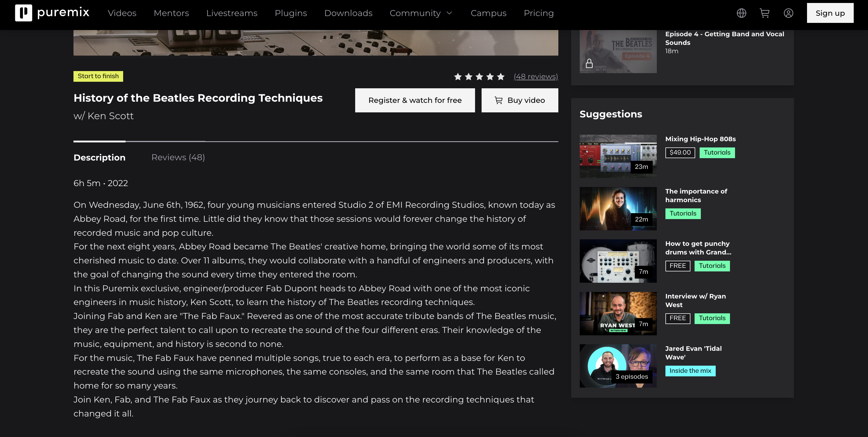Open the Downloads menu item

348,13
